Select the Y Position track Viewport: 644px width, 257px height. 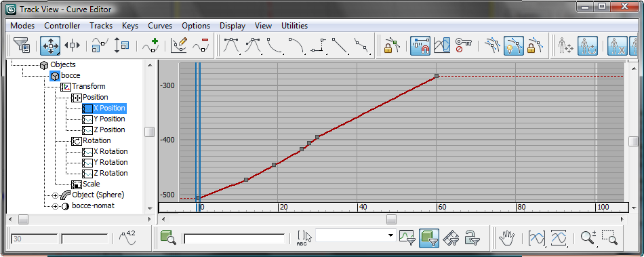(109, 119)
